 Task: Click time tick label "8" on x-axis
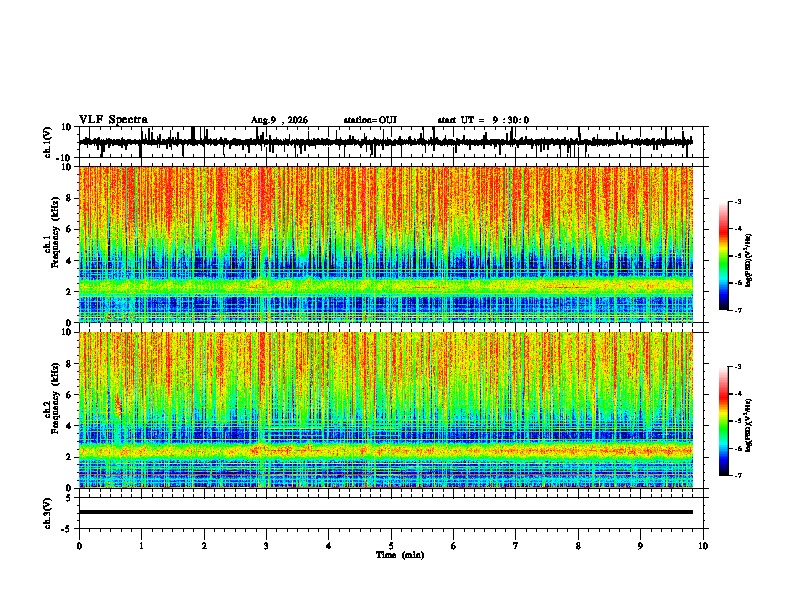tap(578, 546)
